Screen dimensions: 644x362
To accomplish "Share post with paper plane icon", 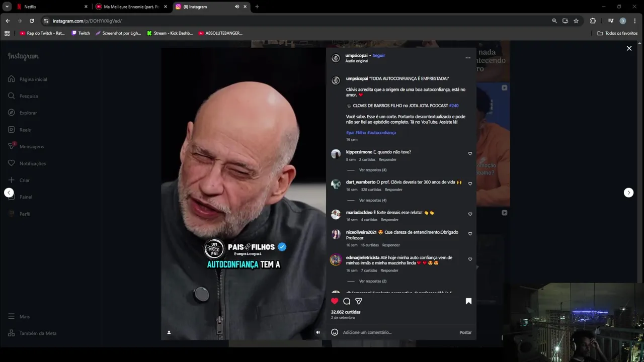I will click(x=359, y=301).
